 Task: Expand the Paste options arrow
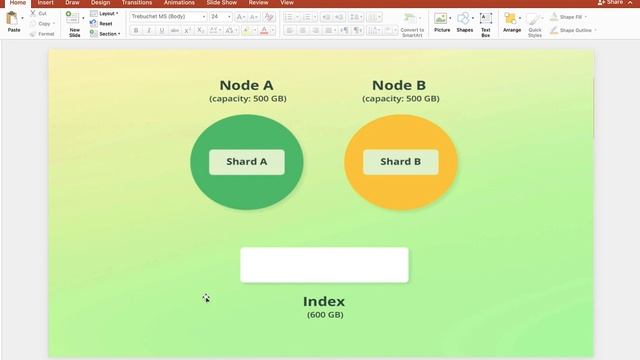pyautogui.click(x=22, y=18)
